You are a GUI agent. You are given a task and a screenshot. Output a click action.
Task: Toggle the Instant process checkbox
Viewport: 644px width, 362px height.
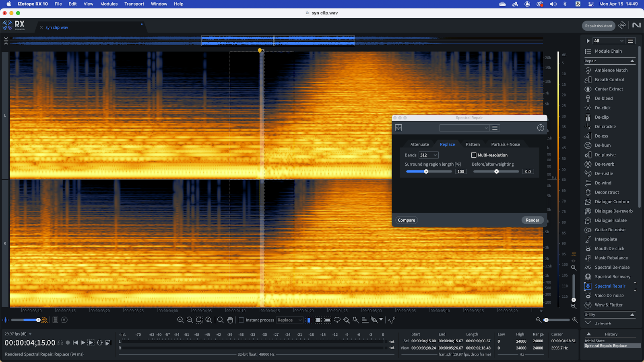pyautogui.click(x=242, y=320)
